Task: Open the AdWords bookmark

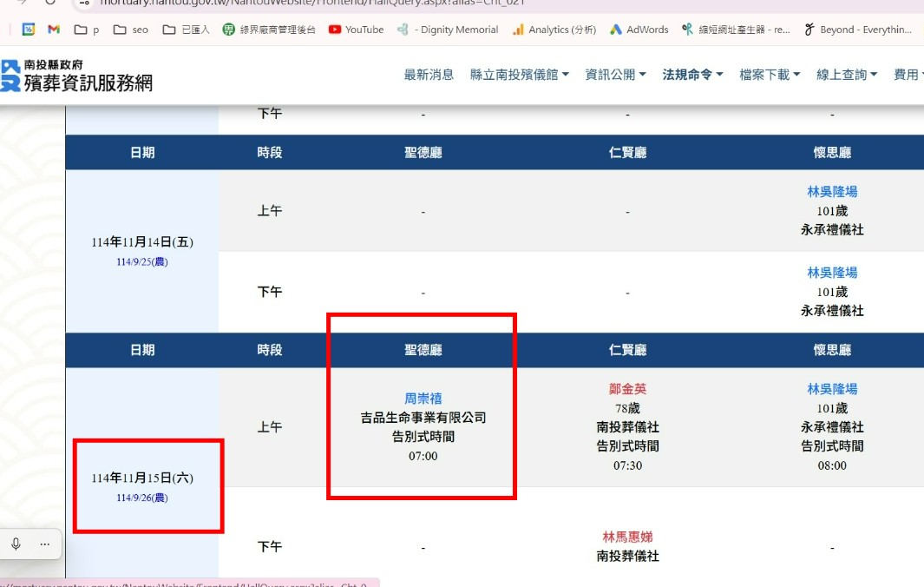Action: click(639, 30)
